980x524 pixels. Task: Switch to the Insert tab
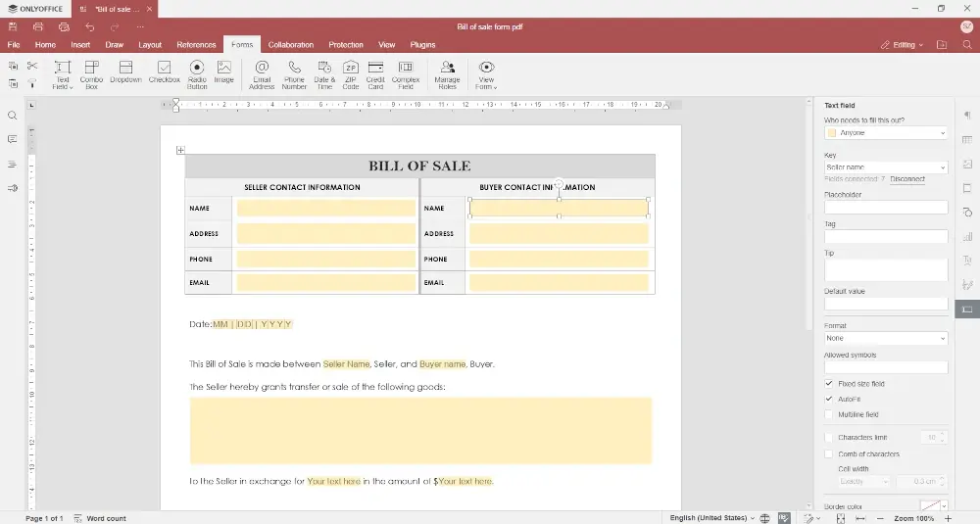(x=80, y=45)
